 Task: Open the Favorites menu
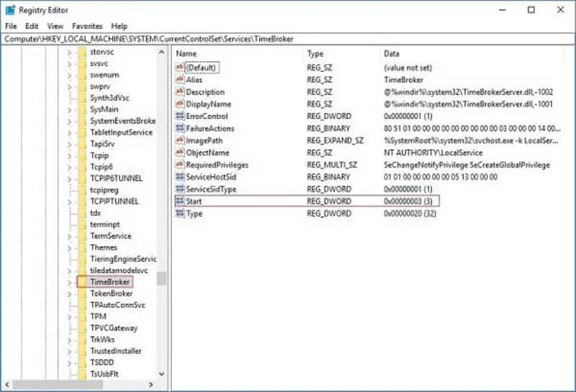tap(87, 26)
